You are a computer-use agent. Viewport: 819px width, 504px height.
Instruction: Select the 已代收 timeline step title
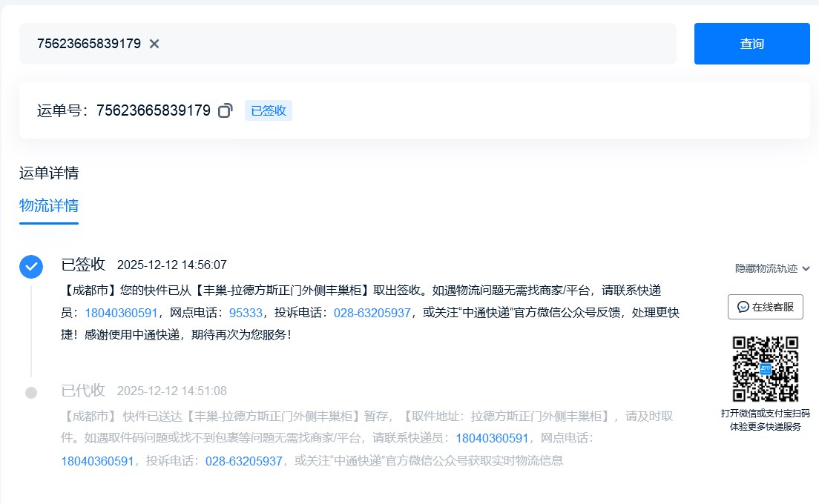pyautogui.click(x=83, y=391)
